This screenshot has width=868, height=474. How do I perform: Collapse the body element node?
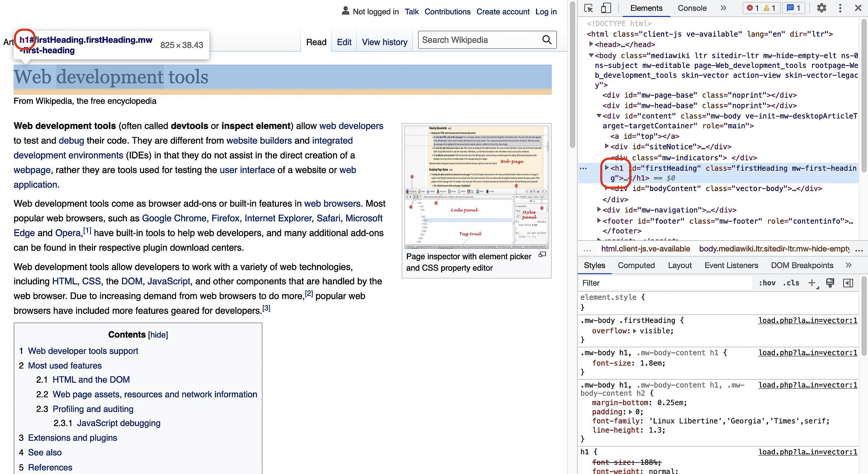[x=591, y=55]
